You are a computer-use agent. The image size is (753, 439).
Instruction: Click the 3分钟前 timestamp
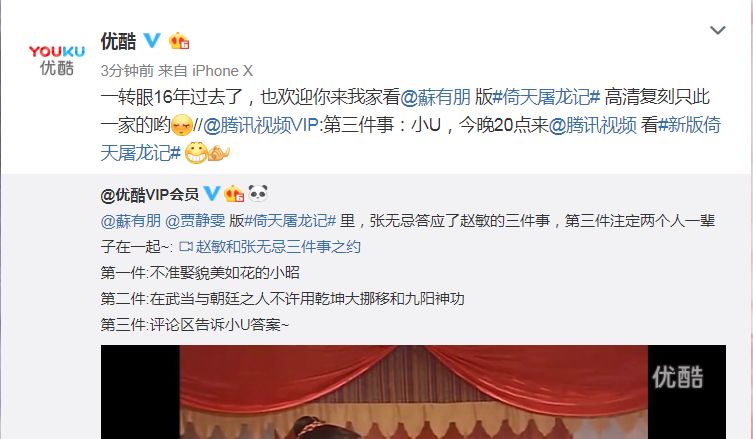coord(127,71)
